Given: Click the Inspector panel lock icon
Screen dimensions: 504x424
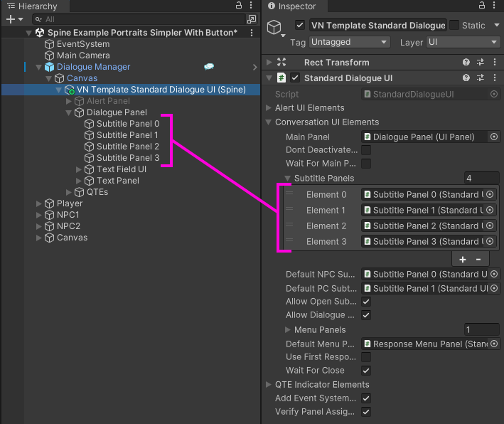Looking at the screenshot, I should (481, 5).
